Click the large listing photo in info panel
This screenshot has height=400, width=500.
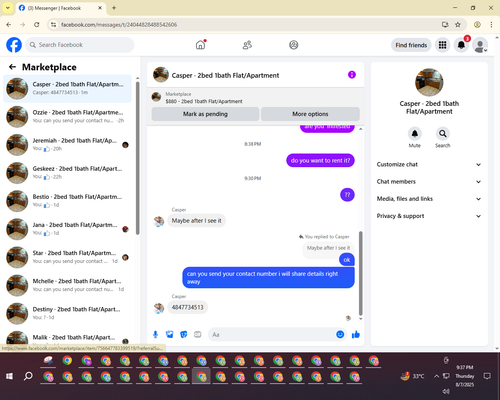pos(429,82)
